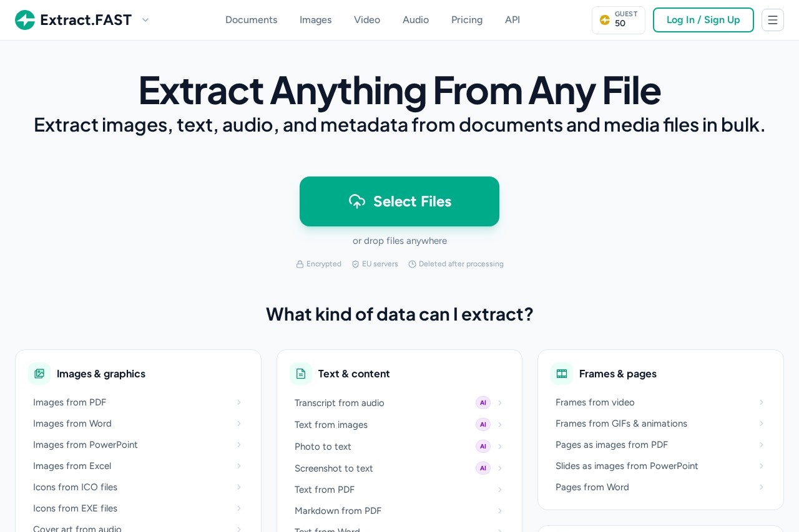This screenshot has height=532, width=799.
Task: Click the chevron for Markdown from PDF
Action: 499,511
